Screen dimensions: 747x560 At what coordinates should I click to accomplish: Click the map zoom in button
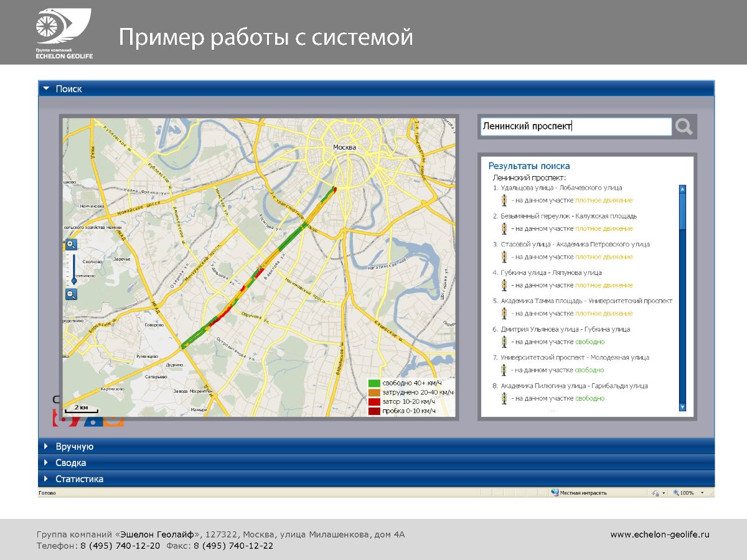click(71, 245)
